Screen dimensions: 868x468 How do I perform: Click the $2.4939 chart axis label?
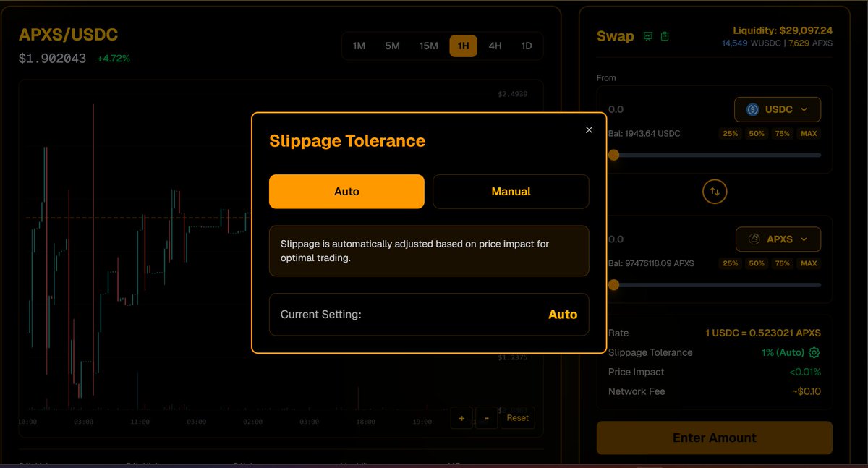[512, 94]
